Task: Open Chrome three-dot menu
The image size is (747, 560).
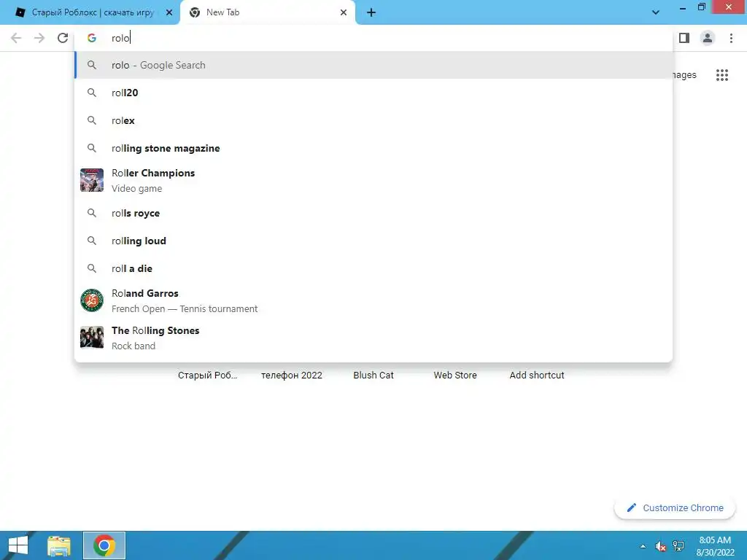Action: [x=731, y=38]
